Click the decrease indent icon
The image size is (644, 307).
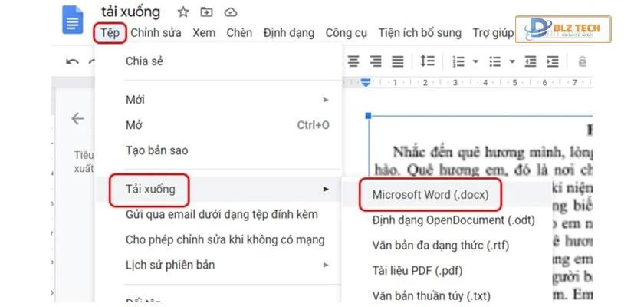pos(531,61)
